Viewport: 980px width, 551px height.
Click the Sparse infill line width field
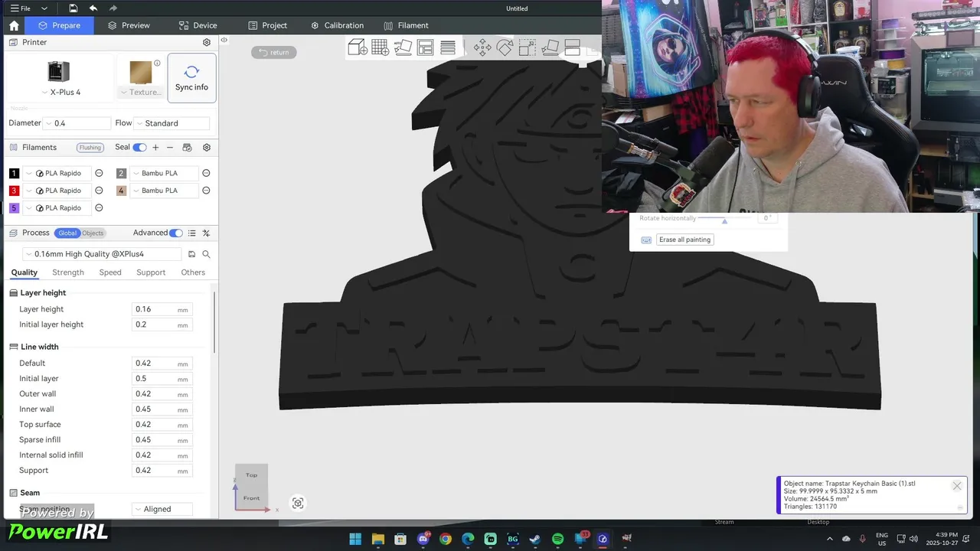[x=162, y=440]
